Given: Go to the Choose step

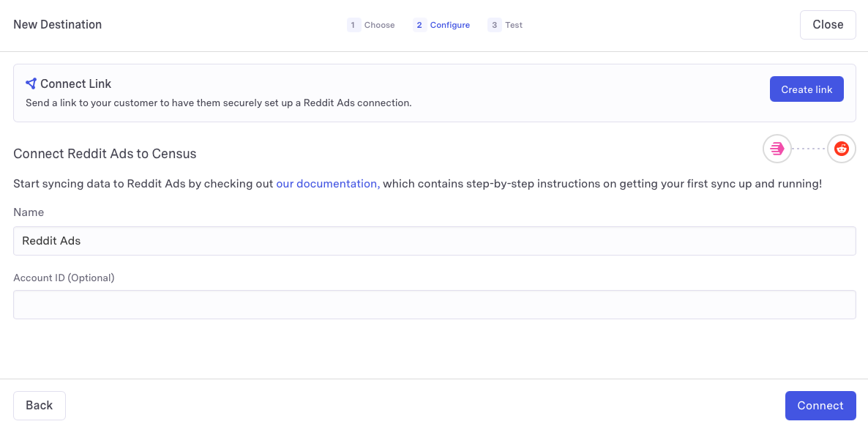Looking at the screenshot, I should pyautogui.click(x=379, y=25).
